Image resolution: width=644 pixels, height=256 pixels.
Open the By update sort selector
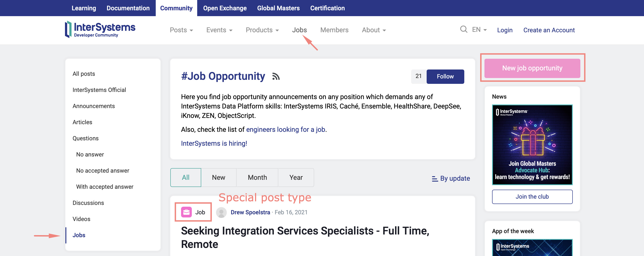451,178
